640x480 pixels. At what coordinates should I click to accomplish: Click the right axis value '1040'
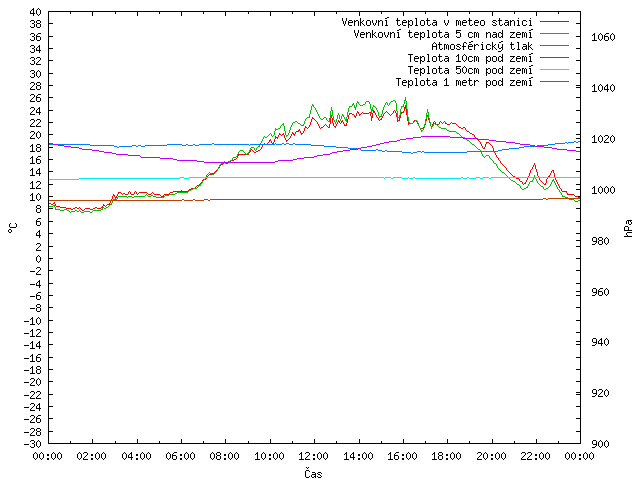(x=603, y=88)
